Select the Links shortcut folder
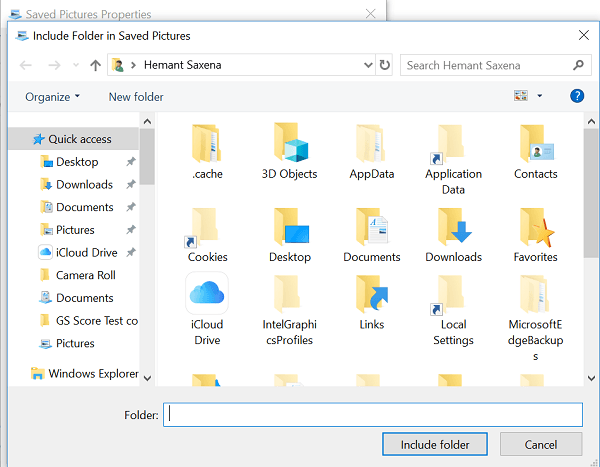Image resolution: width=600 pixels, height=467 pixels. click(x=372, y=294)
